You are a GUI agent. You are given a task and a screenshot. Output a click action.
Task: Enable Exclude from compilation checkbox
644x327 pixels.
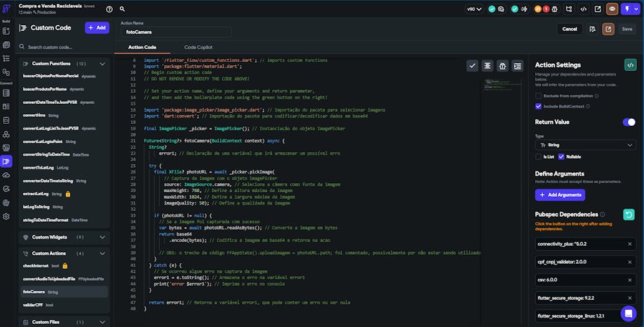coord(538,95)
